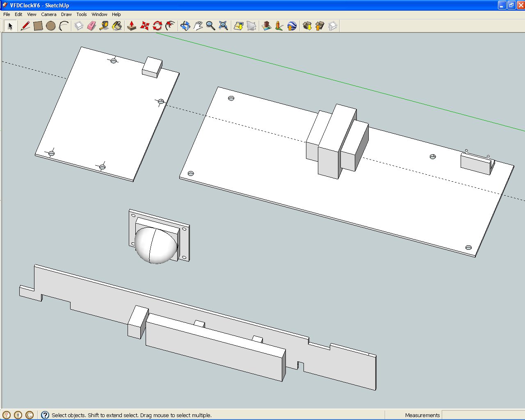The width and height of the screenshot is (525, 420).
Task: Click the 'Measurements' label in status bar
Action: point(422,415)
